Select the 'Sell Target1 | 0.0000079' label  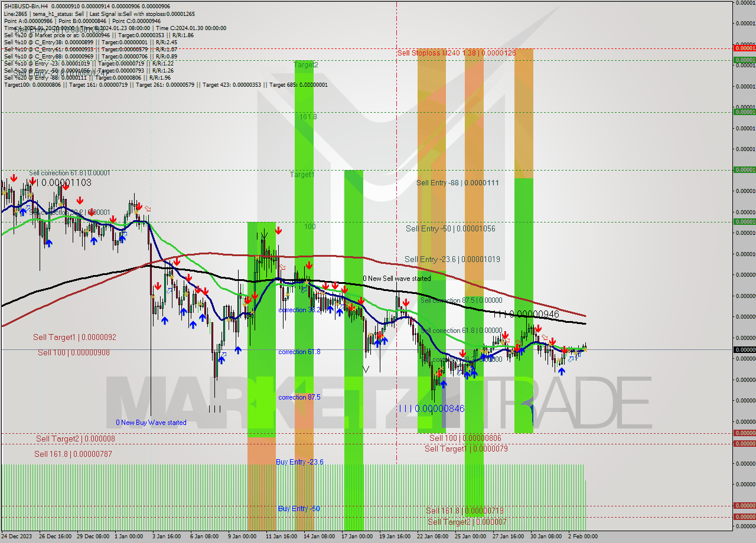(466, 449)
